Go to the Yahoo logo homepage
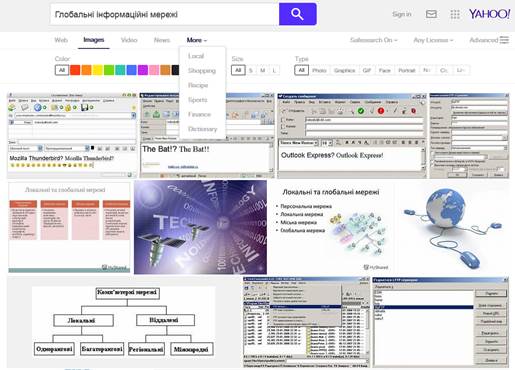 tap(489, 14)
